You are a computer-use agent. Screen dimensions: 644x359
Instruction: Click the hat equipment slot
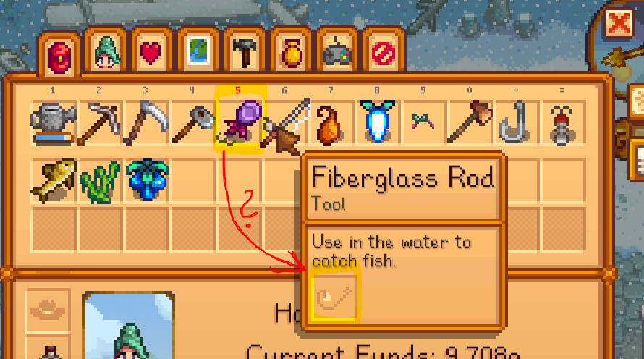click(47, 311)
